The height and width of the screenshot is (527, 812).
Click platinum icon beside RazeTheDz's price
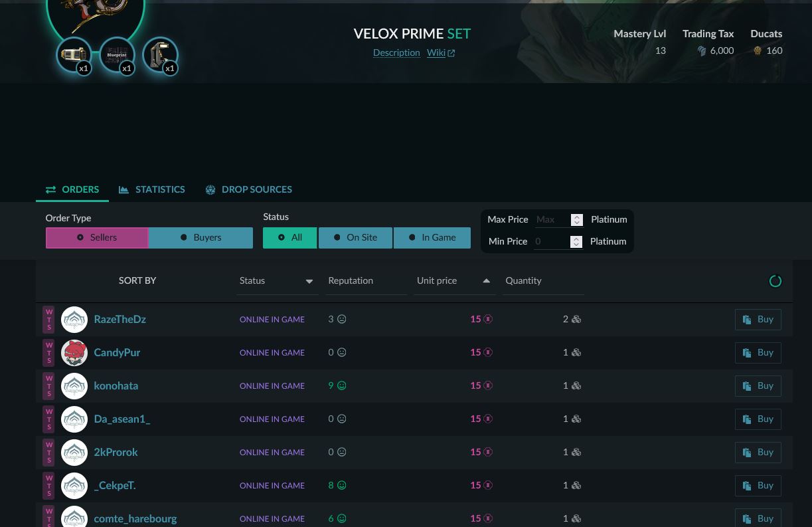click(488, 320)
